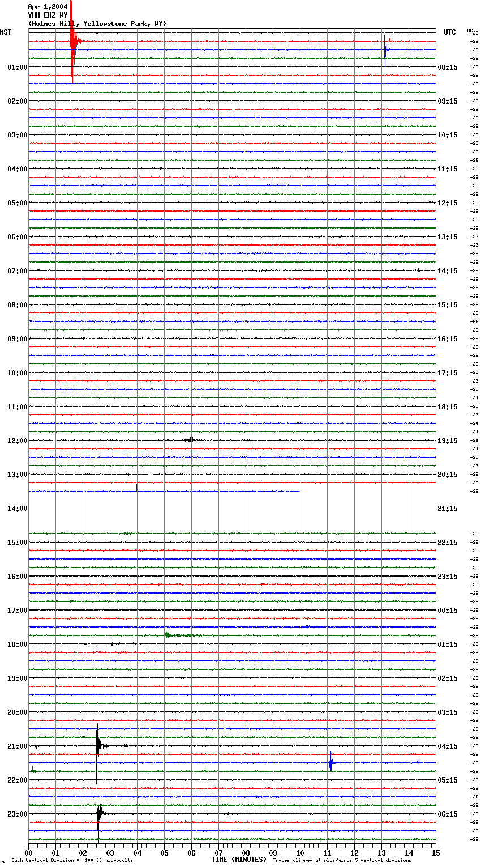Select the 01:00 MST hour label

[x=18, y=67]
